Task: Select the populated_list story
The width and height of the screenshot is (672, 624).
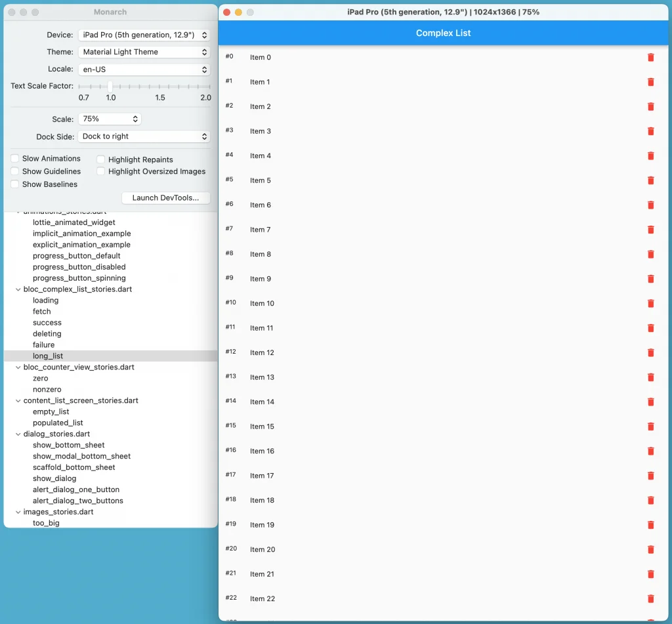Action: coord(58,423)
